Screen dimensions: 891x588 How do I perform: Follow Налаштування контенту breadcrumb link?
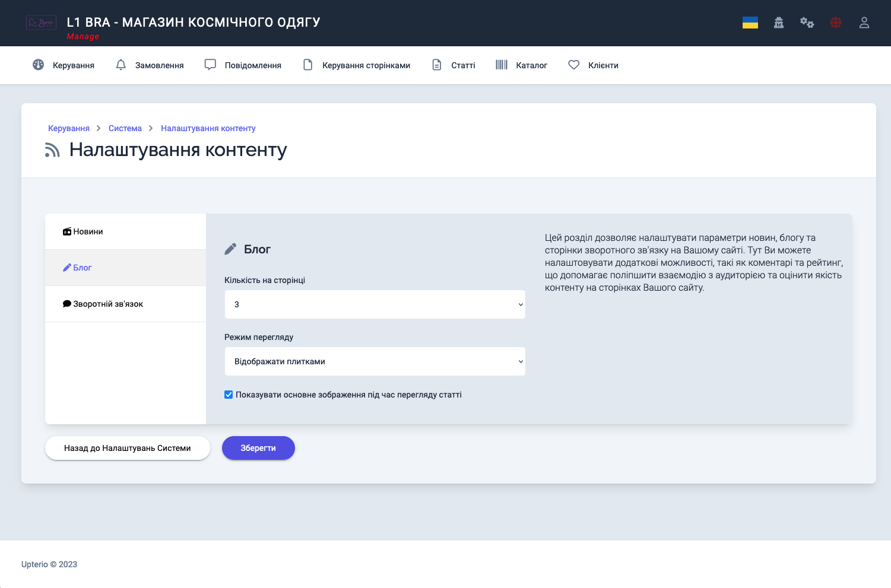(208, 128)
